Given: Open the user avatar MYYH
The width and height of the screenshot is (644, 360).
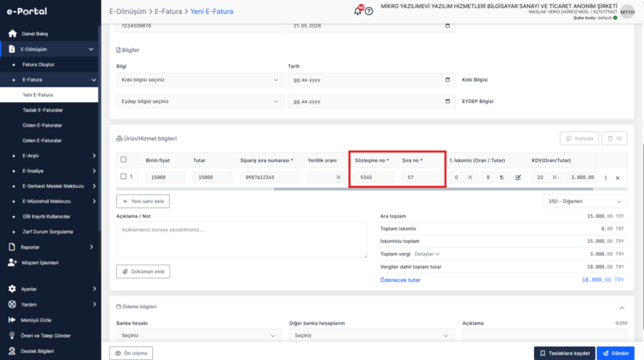Looking at the screenshot, I should (627, 12).
